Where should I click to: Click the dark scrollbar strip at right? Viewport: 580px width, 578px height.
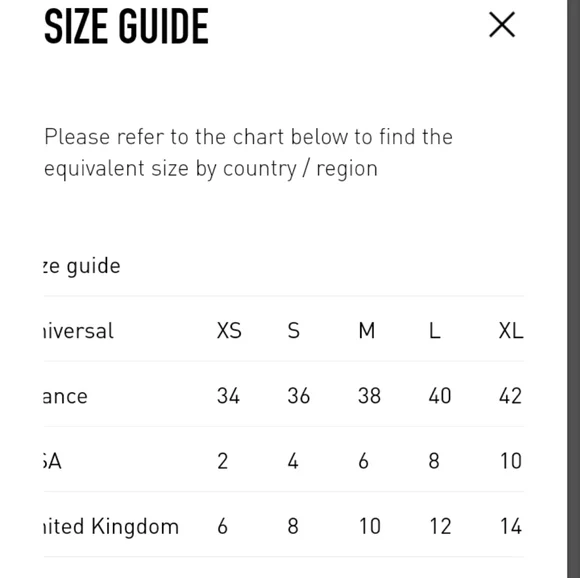[x=573, y=289]
